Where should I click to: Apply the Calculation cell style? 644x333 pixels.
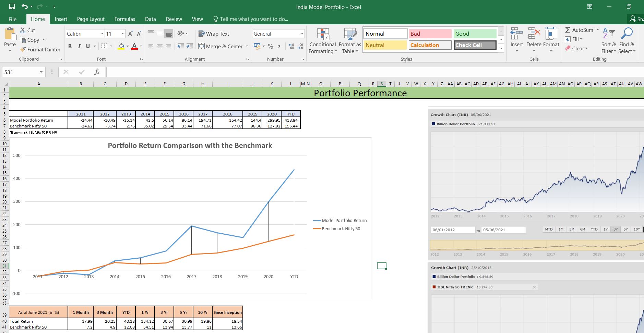[430, 45]
